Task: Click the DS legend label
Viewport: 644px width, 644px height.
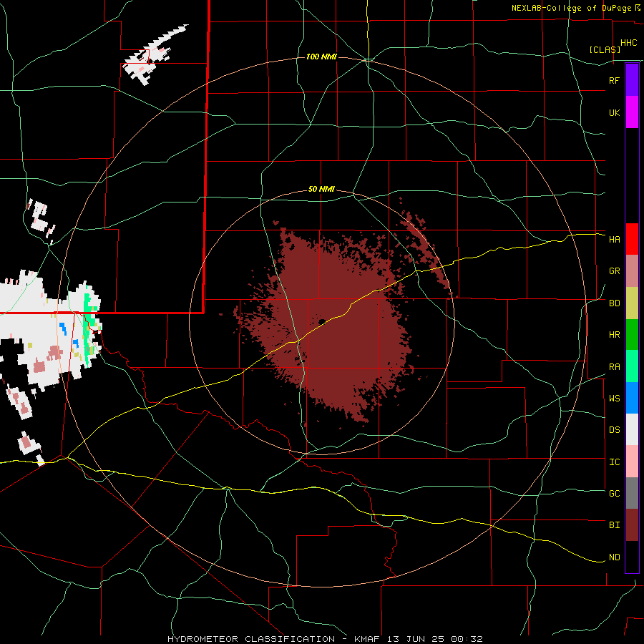Action: point(614,429)
